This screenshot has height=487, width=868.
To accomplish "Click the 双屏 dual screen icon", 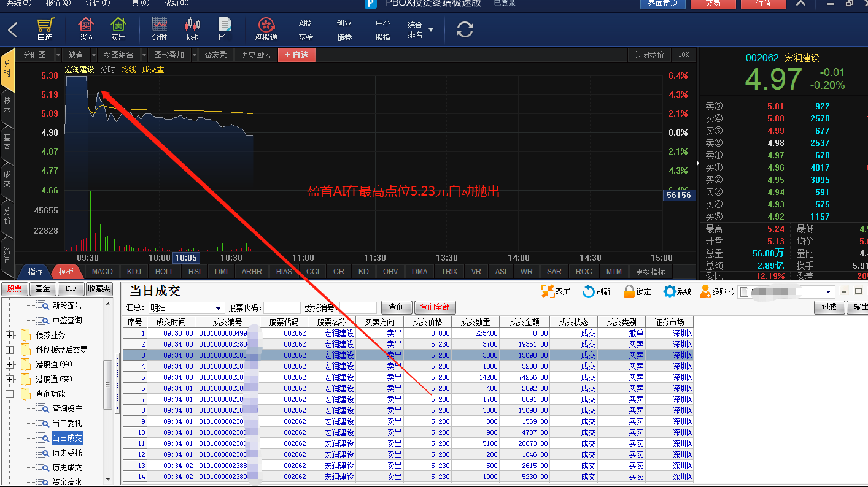I will 547,291.
